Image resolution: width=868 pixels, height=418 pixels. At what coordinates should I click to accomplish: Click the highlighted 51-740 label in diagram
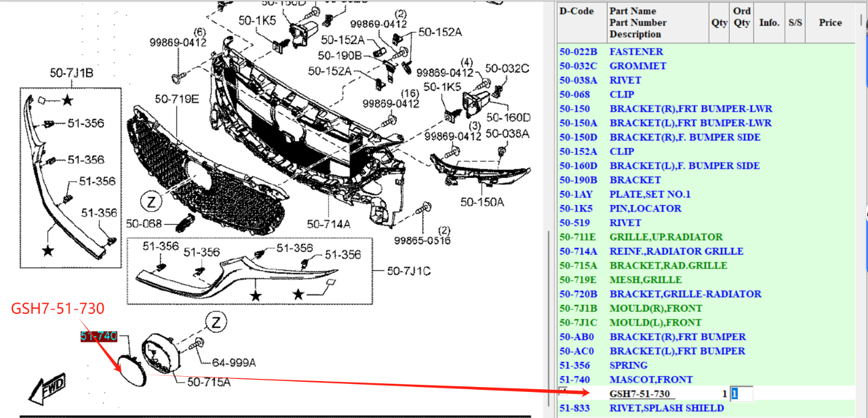pyautogui.click(x=99, y=336)
